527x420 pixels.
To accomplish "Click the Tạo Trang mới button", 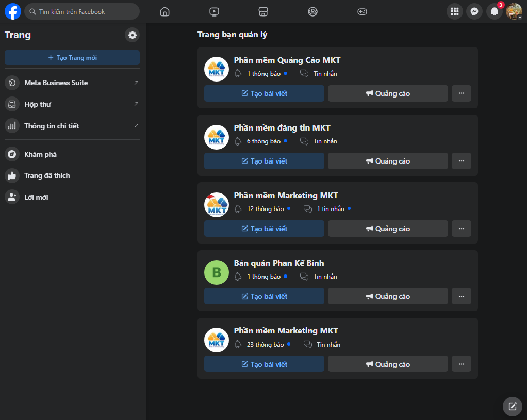I will pyautogui.click(x=72, y=58).
